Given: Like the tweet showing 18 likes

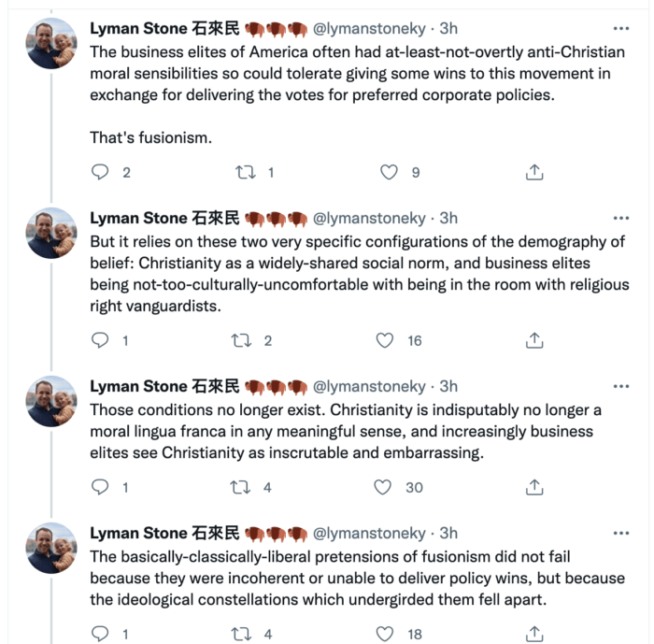Looking at the screenshot, I should point(385,634).
